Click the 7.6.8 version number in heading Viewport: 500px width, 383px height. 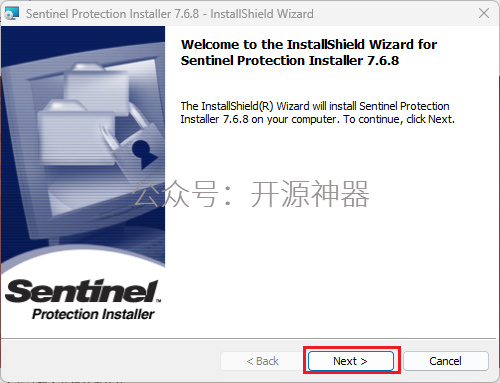(x=383, y=61)
